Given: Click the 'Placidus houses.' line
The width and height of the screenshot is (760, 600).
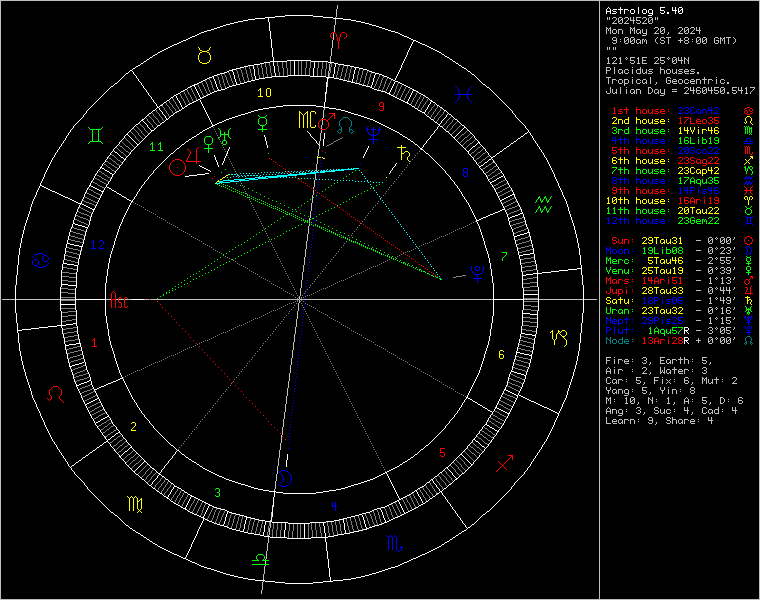Looking at the screenshot, I should point(653,71).
